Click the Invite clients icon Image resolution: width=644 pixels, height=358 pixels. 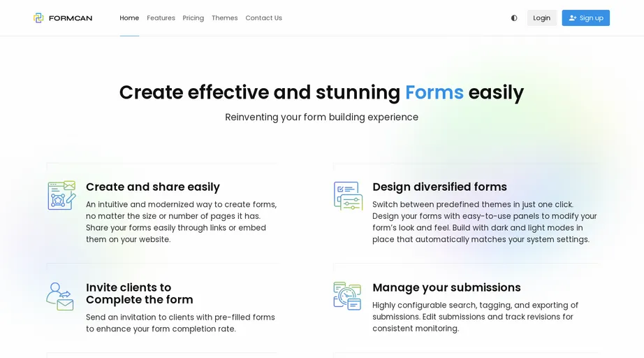pyautogui.click(x=60, y=296)
